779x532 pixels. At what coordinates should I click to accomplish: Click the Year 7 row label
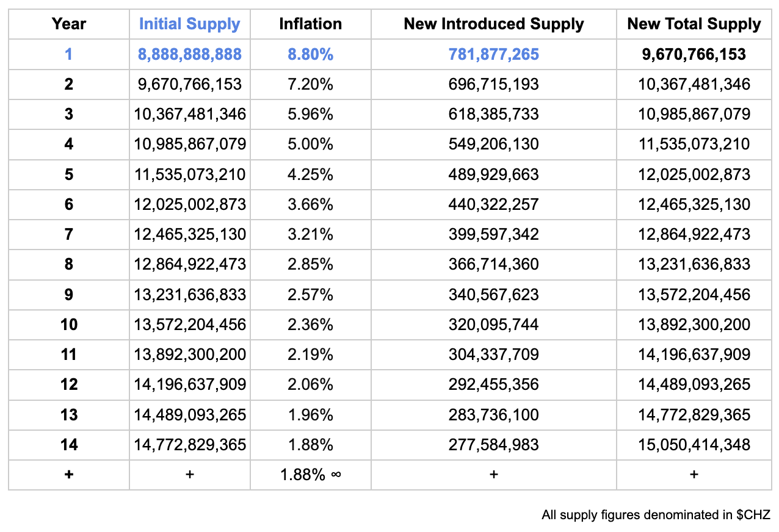click(x=68, y=234)
